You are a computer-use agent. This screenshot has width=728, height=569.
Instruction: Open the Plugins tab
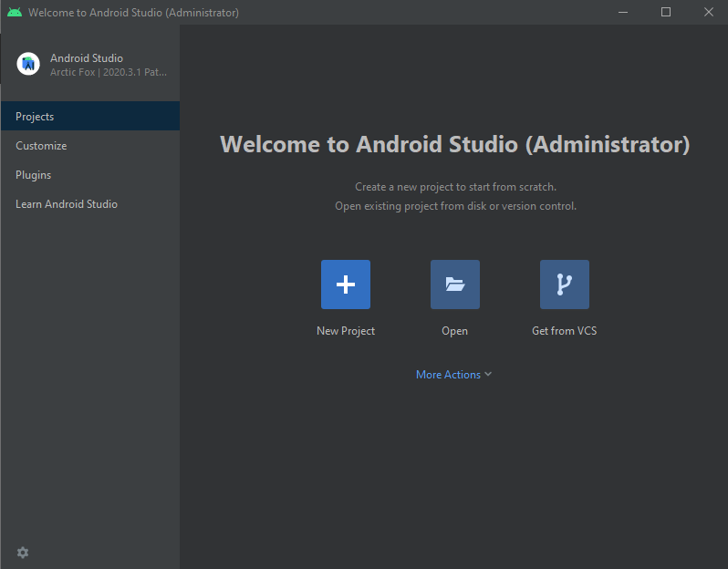pyautogui.click(x=90, y=175)
